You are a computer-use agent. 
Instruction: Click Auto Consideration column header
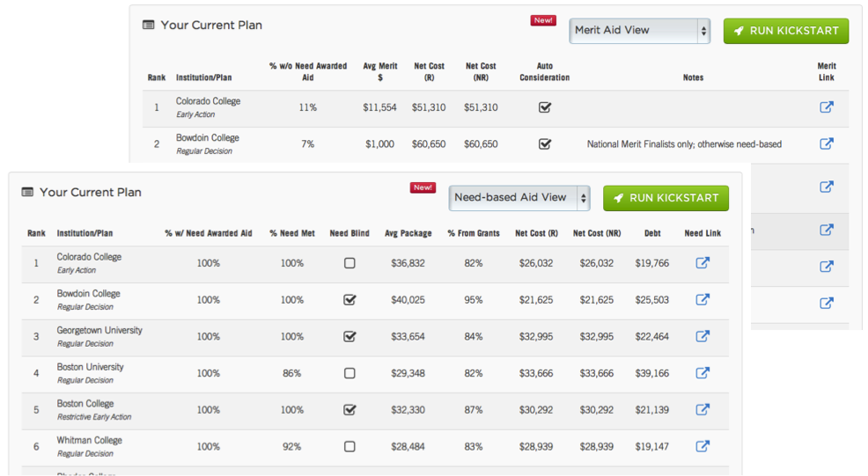[545, 71]
